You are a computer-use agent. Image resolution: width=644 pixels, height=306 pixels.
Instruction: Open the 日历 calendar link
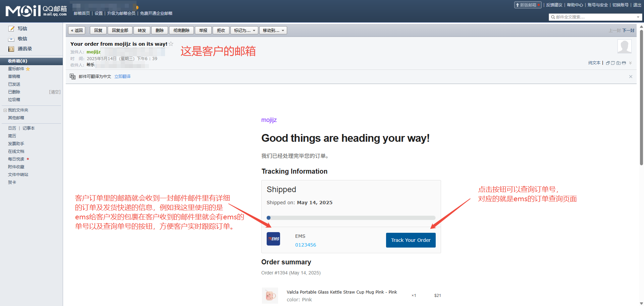(12, 128)
